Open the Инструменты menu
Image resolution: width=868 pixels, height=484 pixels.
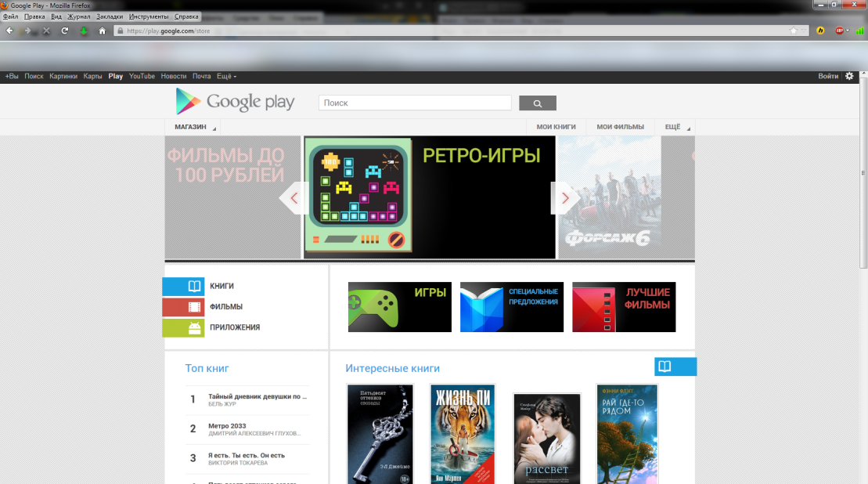click(149, 16)
